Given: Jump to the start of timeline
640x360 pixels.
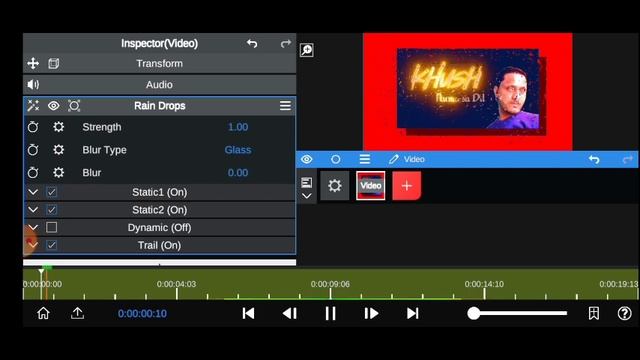Looking at the screenshot, I should click(x=248, y=313).
